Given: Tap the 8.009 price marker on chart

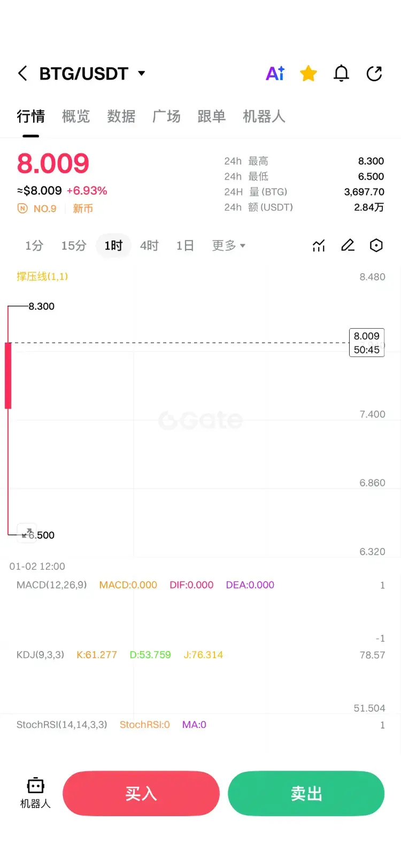Looking at the screenshot, I should coord(367,343).
